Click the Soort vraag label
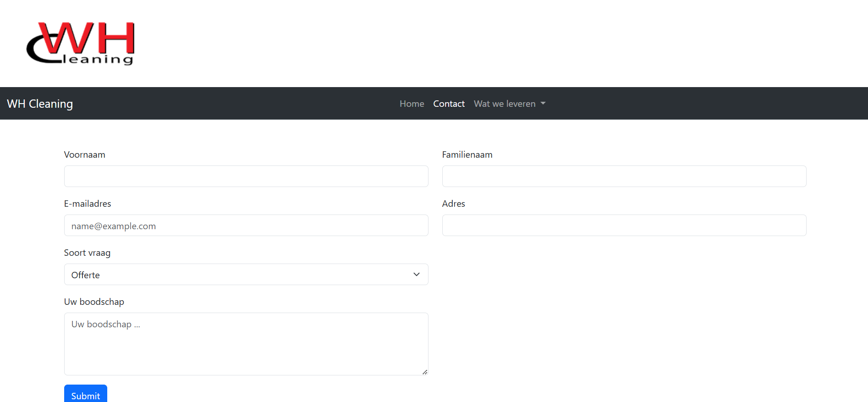The image size is (868, 402). click(x=87, y=253)
